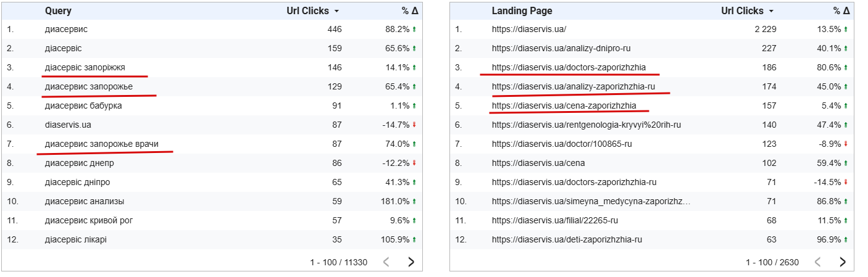Select query 'диасервис днепр'
The width and height of the screenshot is (868, 277).
coord(80,163)
